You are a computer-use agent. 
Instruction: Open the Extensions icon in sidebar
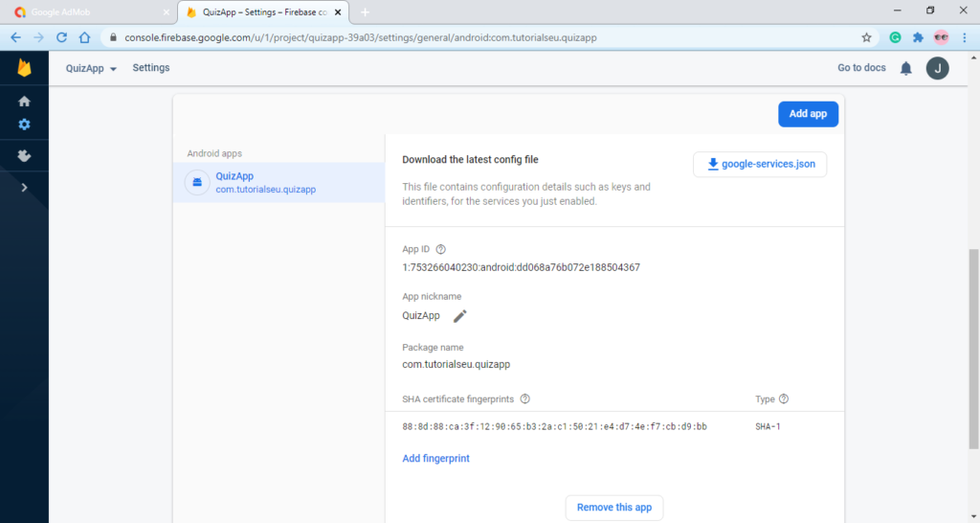tap(24, 155)
